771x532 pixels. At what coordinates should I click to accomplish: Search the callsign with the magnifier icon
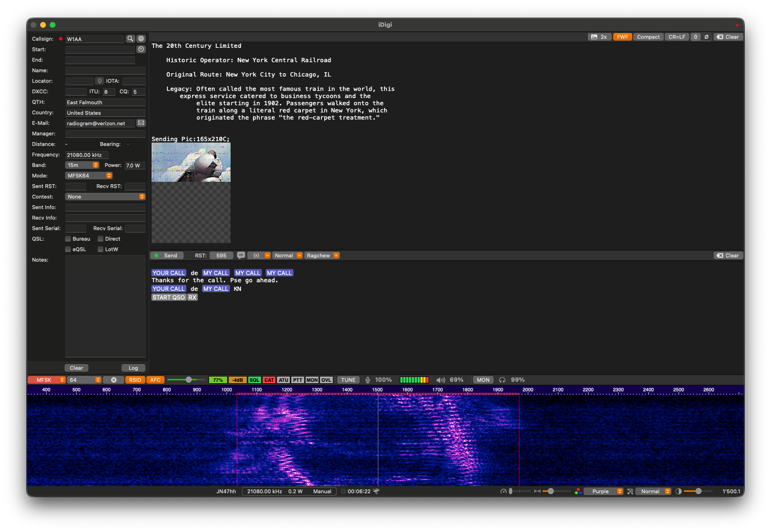point(130,39)
